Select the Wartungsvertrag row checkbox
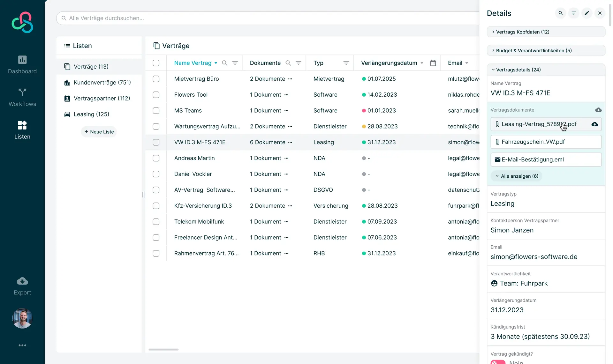Image resolution: width=613 pixels, height=364 pixels. pyautogui.click(x=156, y=126)
